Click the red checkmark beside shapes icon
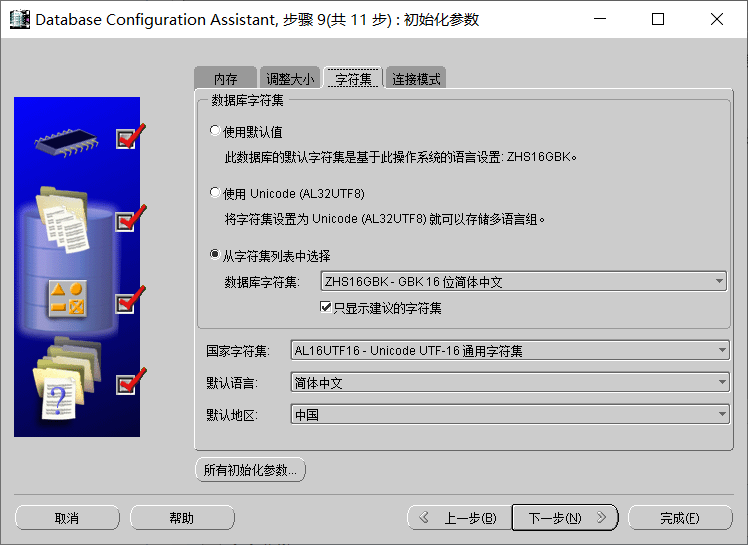The height and width of the screenshot is (545, 748). pyautogui.click(x=131, y=300)
